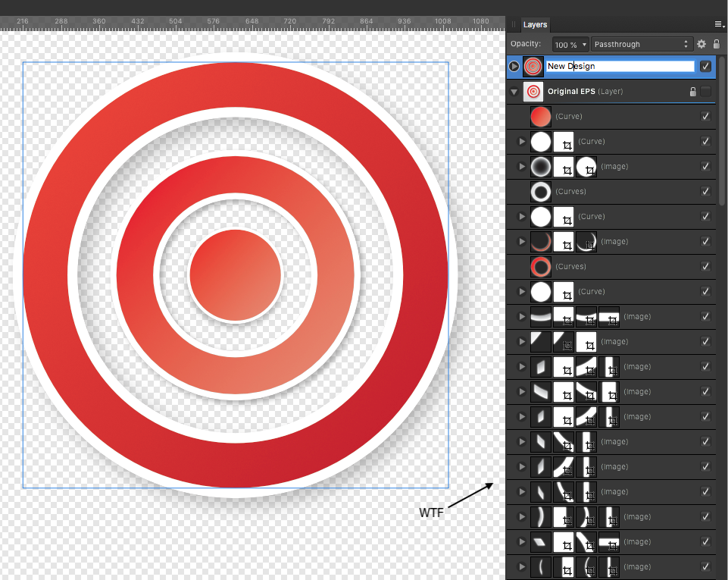Screen dimensions: 728x580
Task: Expand the dark-glow (Image) layer row
Action: pos(522,166)
